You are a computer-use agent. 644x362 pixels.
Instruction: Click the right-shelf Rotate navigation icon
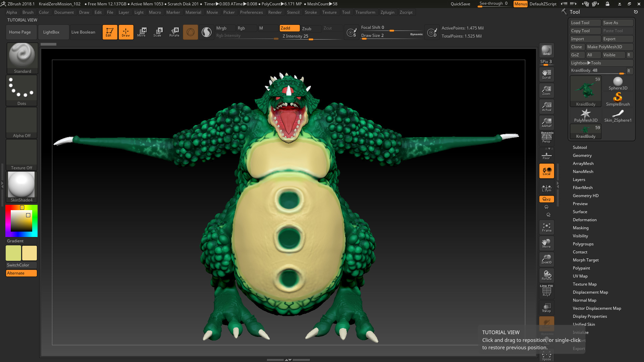point(546,275)
